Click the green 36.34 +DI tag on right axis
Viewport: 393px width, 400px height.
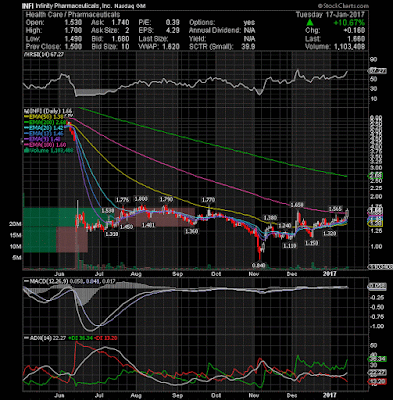click(x=377, y=359)
